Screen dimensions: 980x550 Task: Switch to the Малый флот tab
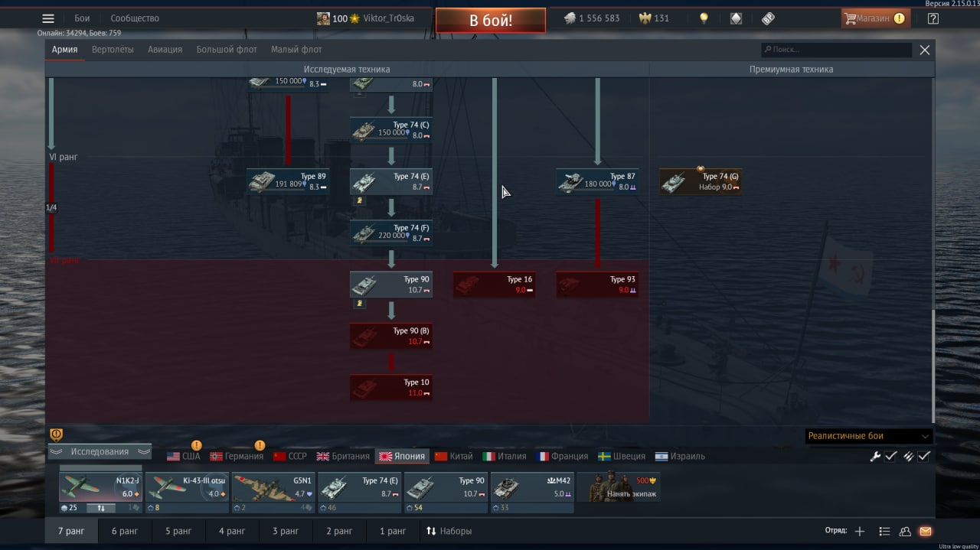click(x=296, y=50)
